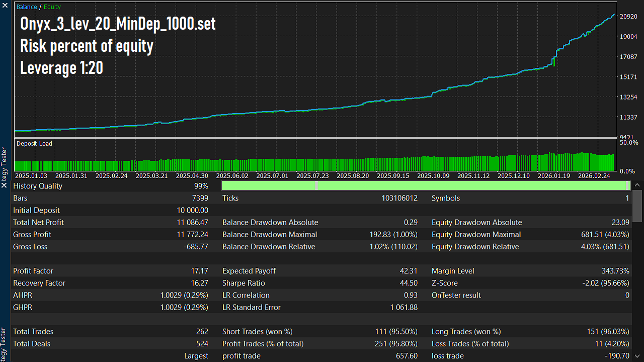Image resolution: width=644 pixels, height=362 pixels.
Task: Select the LR Standard Error value 1 061.88
Action: 404,307
